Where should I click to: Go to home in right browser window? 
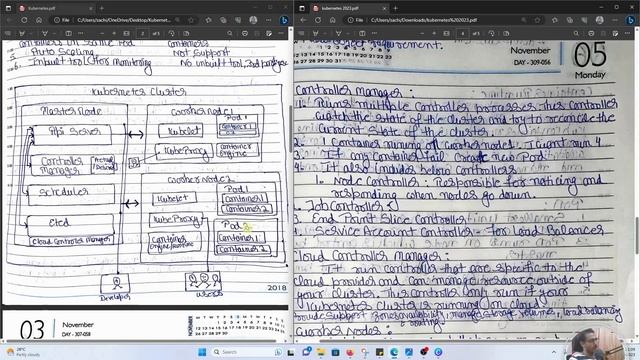click(x=333, y=20)
